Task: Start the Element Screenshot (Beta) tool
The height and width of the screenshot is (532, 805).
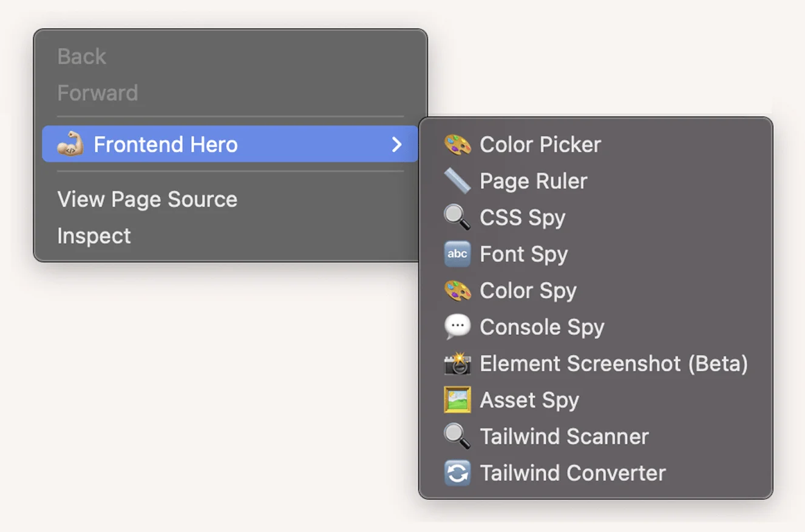Action: tap(613, 363)
